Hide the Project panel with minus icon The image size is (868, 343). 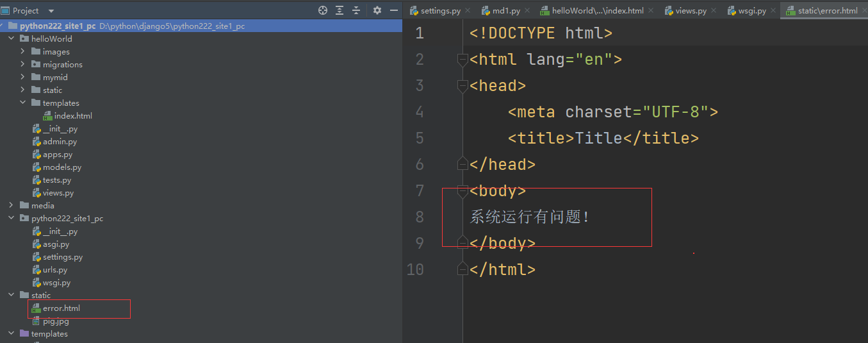[x=393, y=10]
